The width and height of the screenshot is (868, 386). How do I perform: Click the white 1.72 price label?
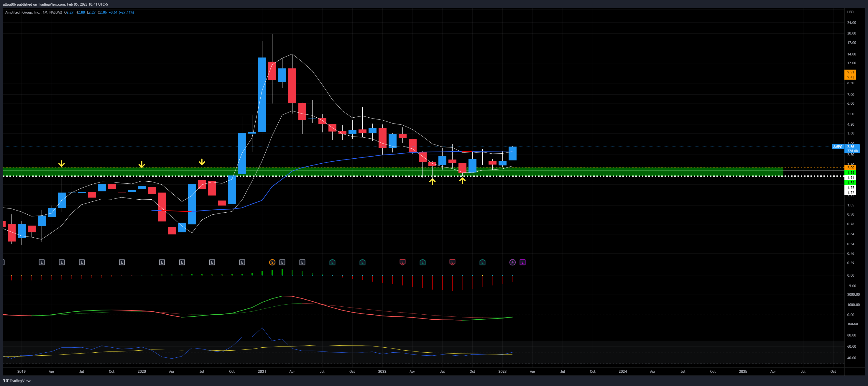tap(850, 193)
